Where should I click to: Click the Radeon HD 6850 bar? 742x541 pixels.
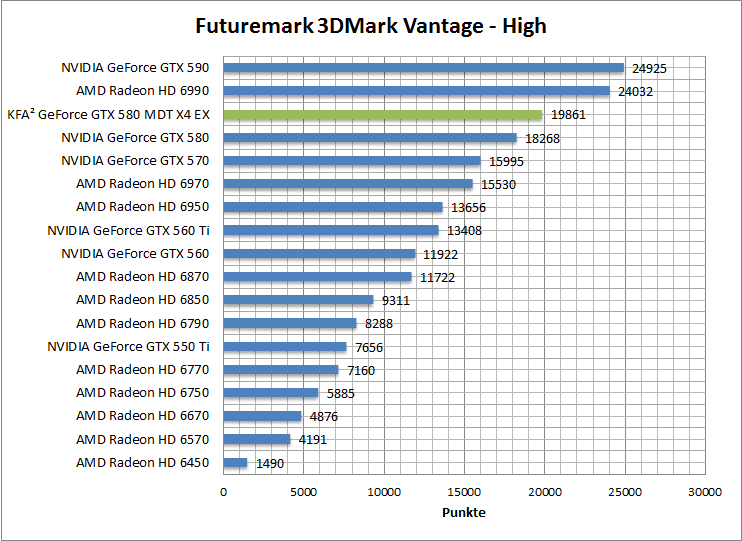(x=298, y=299)
